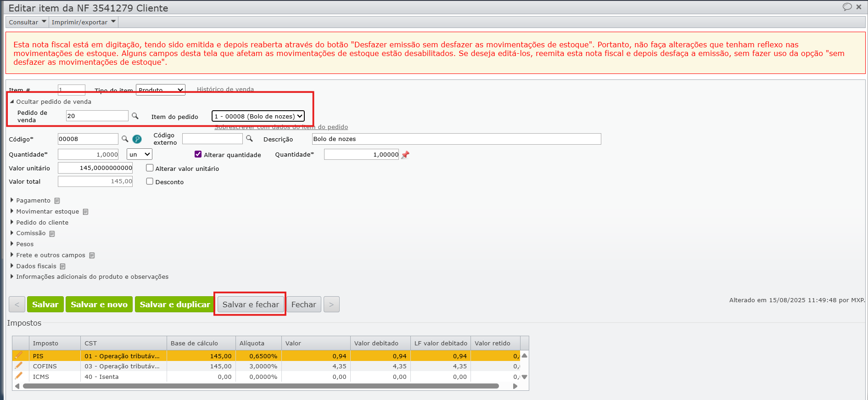Click the Valor unitário field

click(95, 168)
